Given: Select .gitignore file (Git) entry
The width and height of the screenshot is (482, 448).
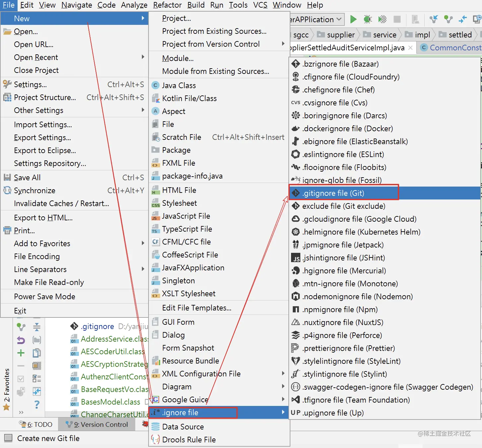Looking at the screenshot, I should tap(385, 193).
